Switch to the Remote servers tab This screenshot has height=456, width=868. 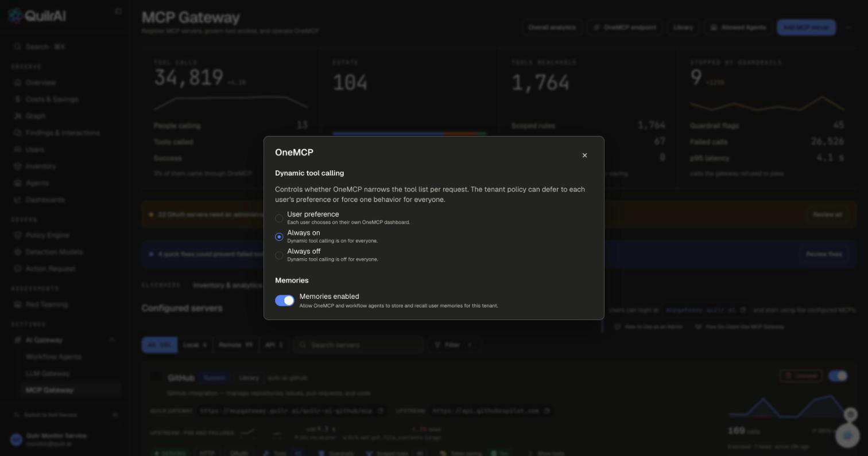tap(235, 345)
